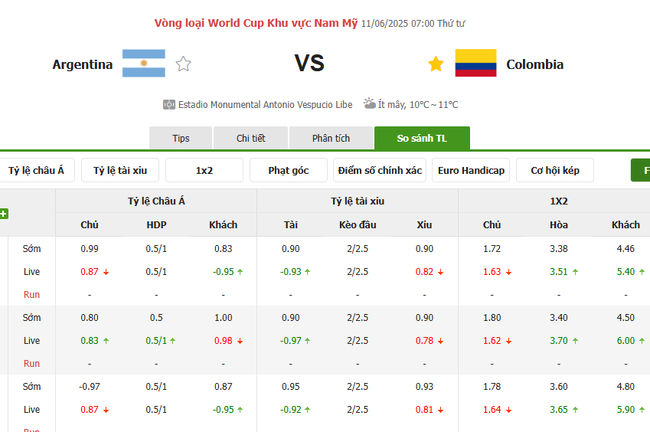Choose the Phạt góc button
This screenshot has height=432, width=650.
pos(287,171)
